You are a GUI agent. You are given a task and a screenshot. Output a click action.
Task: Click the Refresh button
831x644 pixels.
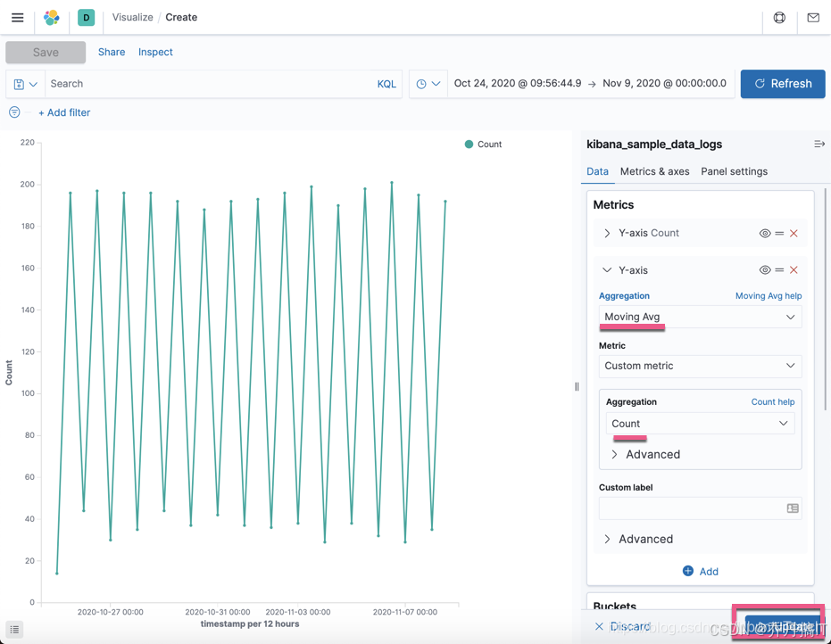pos(783,84)
